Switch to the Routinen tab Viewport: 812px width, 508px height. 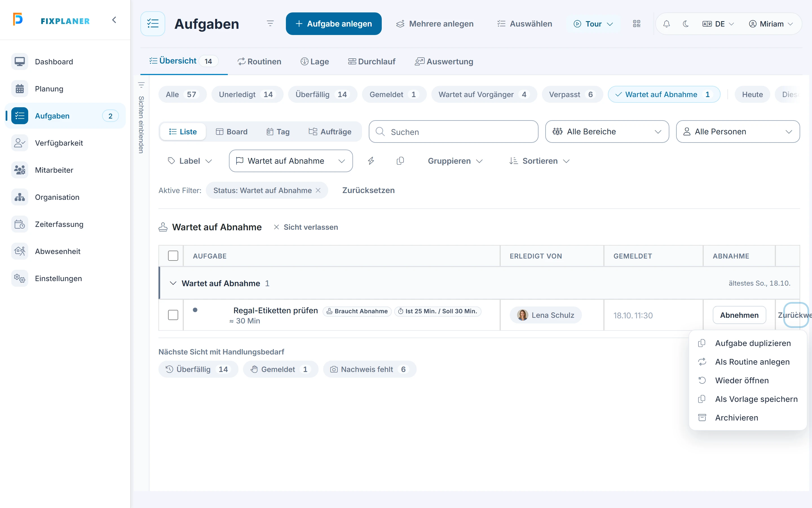click(x=259, y=62)
